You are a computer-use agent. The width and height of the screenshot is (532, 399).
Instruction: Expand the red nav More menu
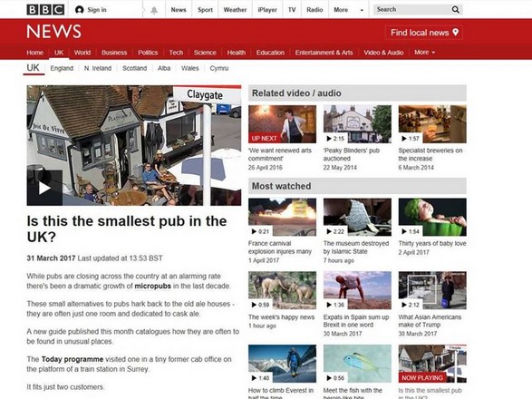[x=424, y=53]
